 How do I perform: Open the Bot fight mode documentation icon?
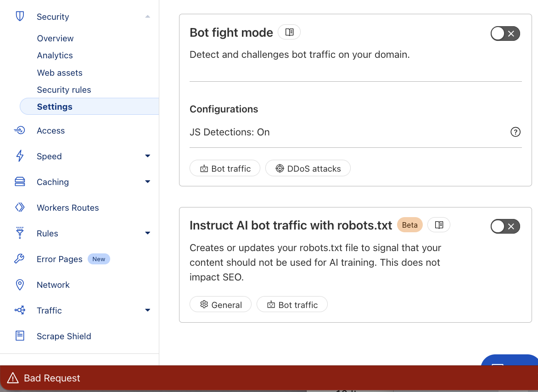pos(289,32)
